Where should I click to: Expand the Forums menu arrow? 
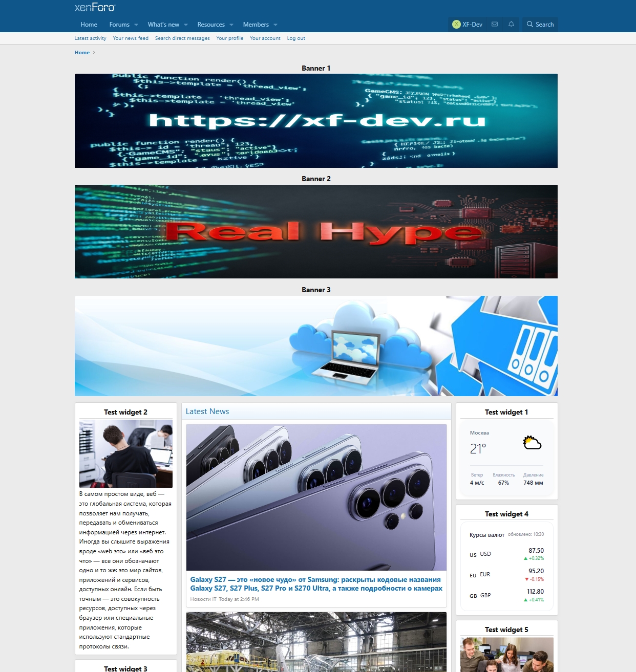(x=136, y=25)
